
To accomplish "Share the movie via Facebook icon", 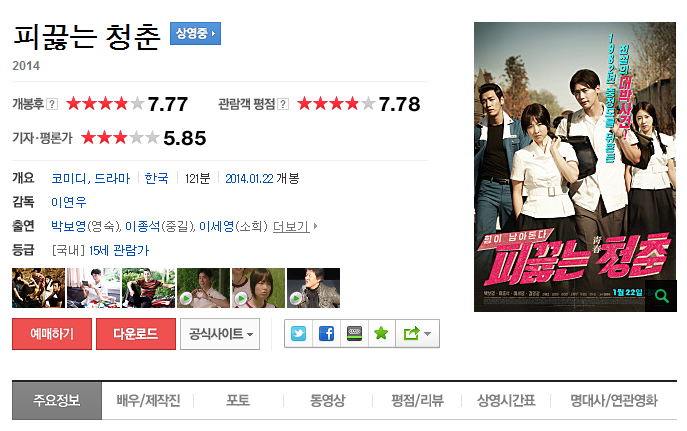I will 326,334.
